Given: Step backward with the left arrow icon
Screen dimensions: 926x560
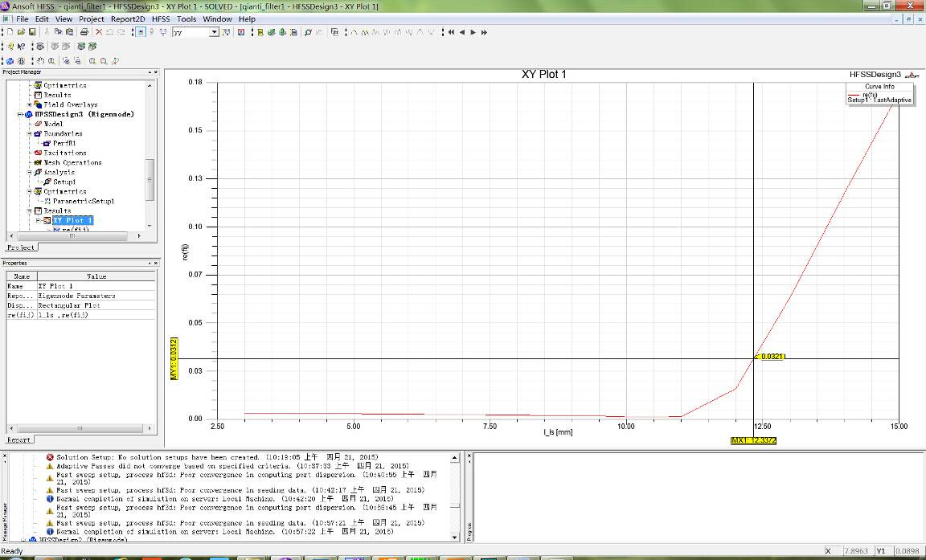Looking at the screenshot, I should (x=462, y=32).
